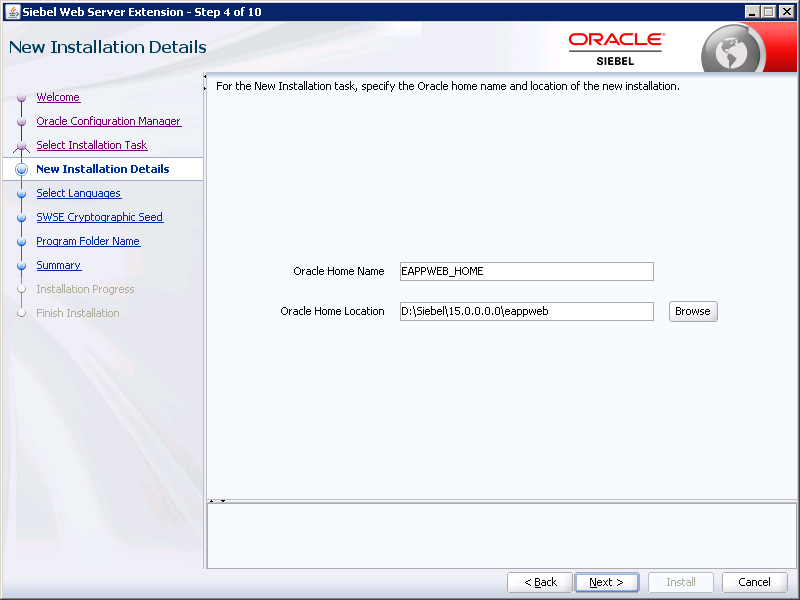Go back with the Back button
Viewport: 800px width, 600px height.
pyautogui.click(x=540, y=582)
